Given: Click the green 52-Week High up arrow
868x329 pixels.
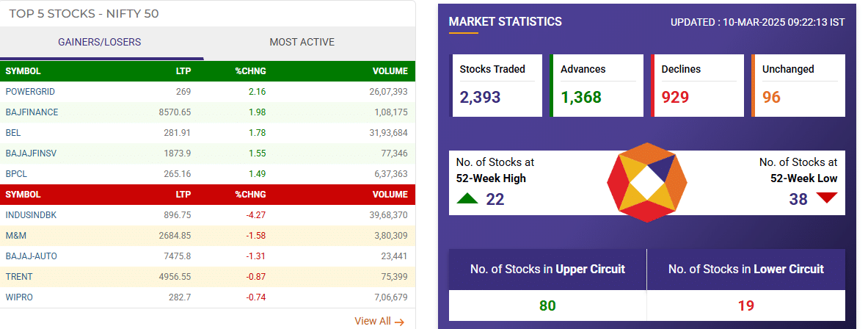Looking at the screenshot, I should point(467,198).
